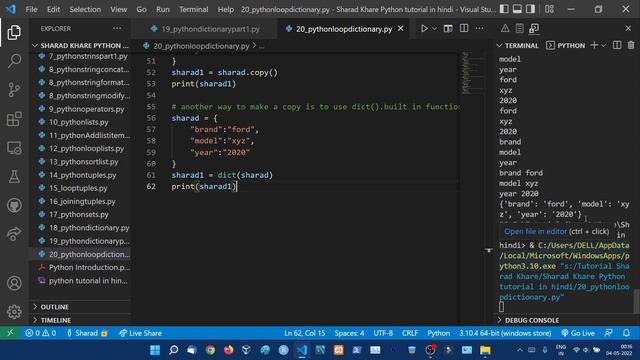Viewport: 640px width, 360px height.
Task: Go to line via Ln 62, Col 15
Action: pyautogui.click(x=304, y=333)
